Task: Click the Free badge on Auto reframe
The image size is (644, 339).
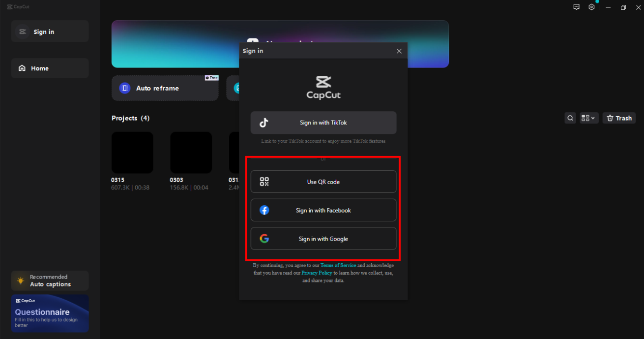Action: 211,78
